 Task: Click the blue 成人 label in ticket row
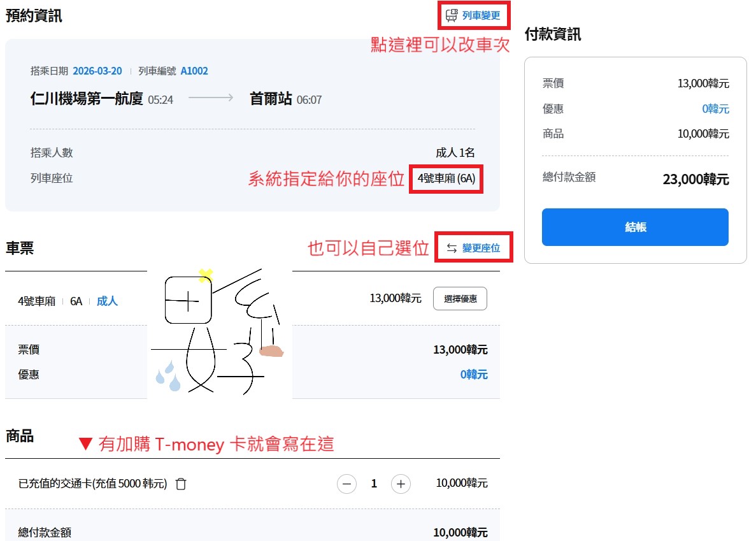pos(107,301)
